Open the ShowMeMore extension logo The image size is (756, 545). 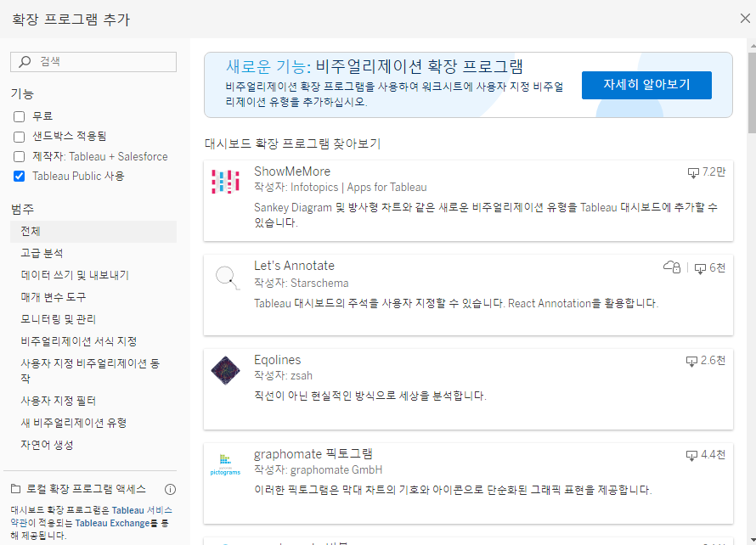click(x=225, y=182)
